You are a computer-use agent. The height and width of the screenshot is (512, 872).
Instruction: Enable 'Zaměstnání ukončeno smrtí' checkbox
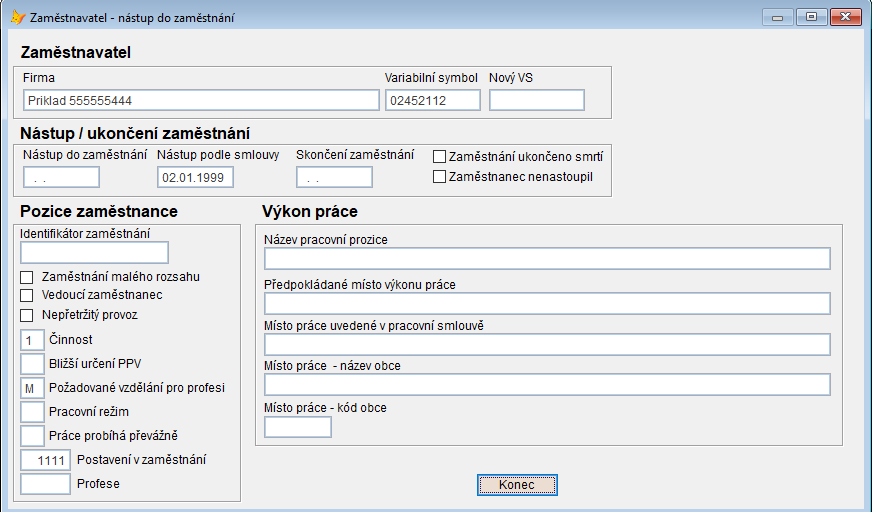(x=439, y=157)
